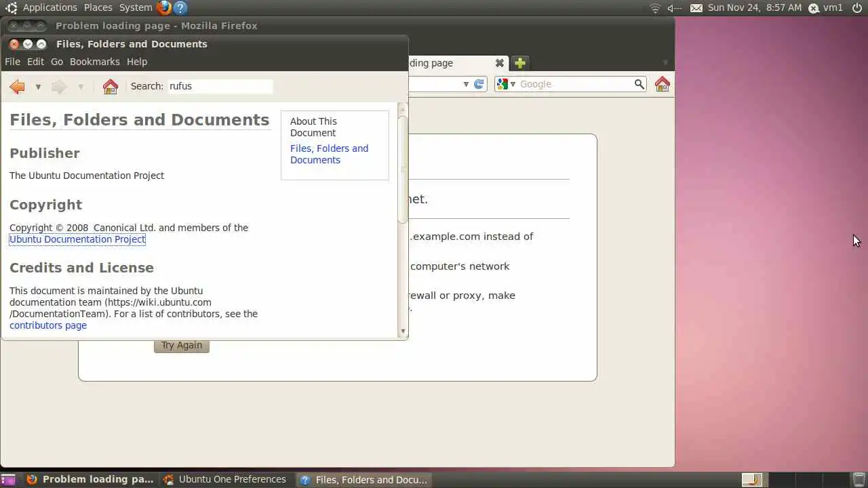Screen dimensions: 868x488
Task: Click the Firefox Google search box
Action: pos(576,84)
